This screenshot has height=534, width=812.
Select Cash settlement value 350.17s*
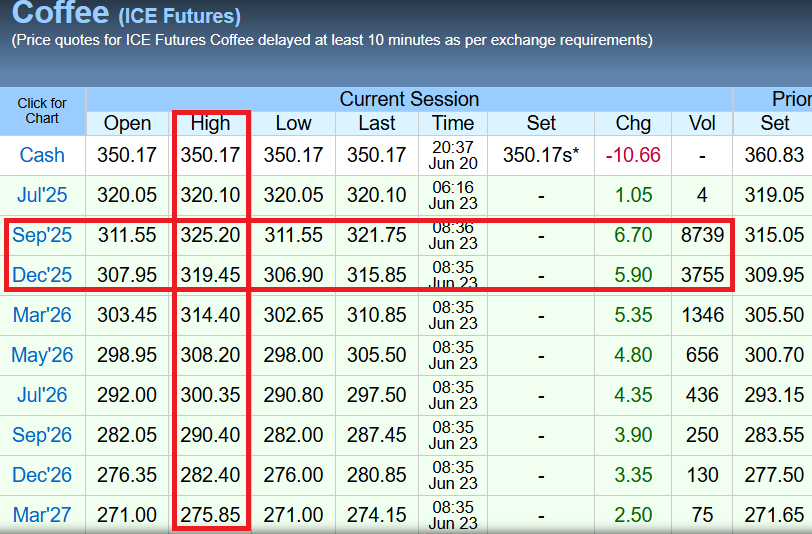[541, 155]
